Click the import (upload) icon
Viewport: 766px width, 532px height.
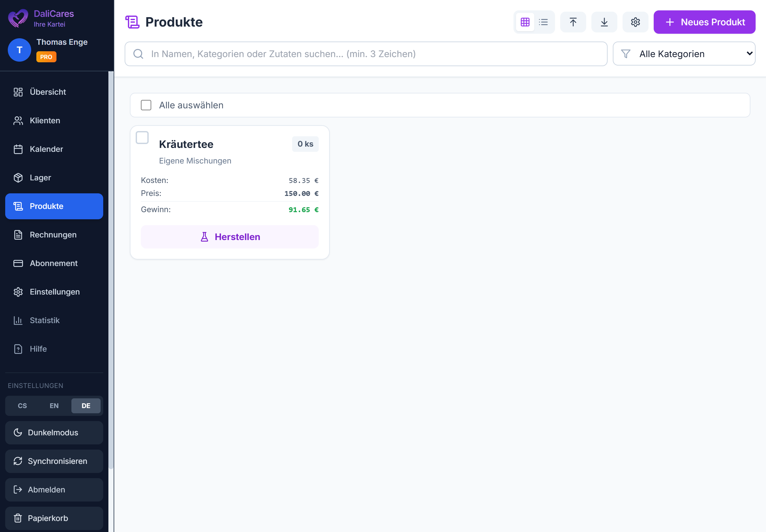click(573, 22)
